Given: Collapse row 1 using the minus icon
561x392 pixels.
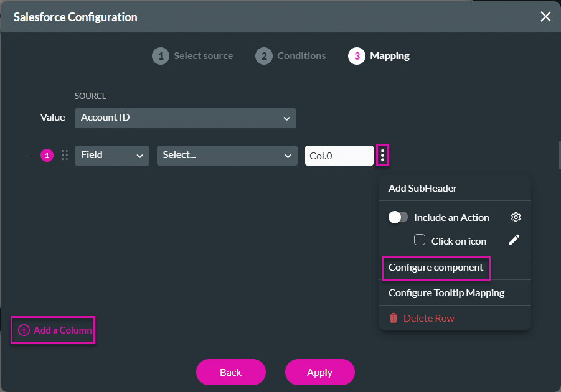Looking at the screenshot, I should [x=29, y=156].
